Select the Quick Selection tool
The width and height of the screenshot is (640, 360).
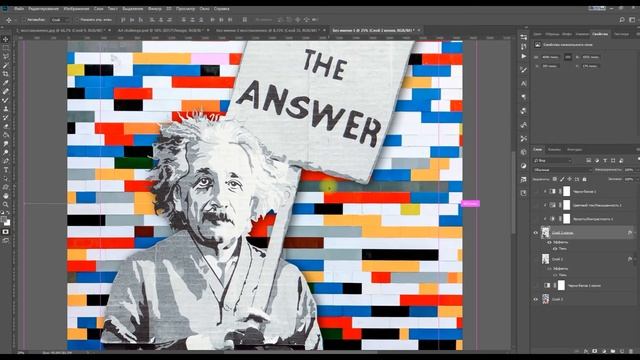click(6, 65)
